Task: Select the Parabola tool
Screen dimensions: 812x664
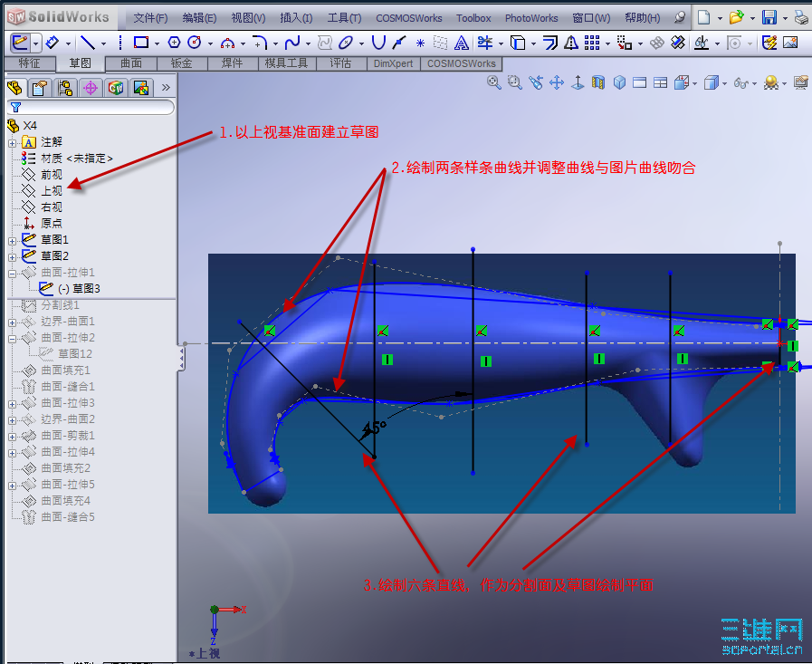Action: [379, 43]
